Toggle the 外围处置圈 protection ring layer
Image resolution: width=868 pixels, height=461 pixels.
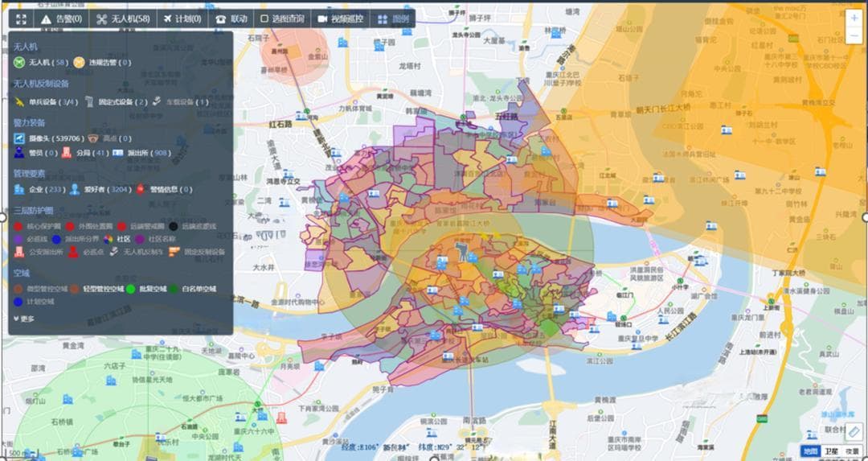(88, 226)
